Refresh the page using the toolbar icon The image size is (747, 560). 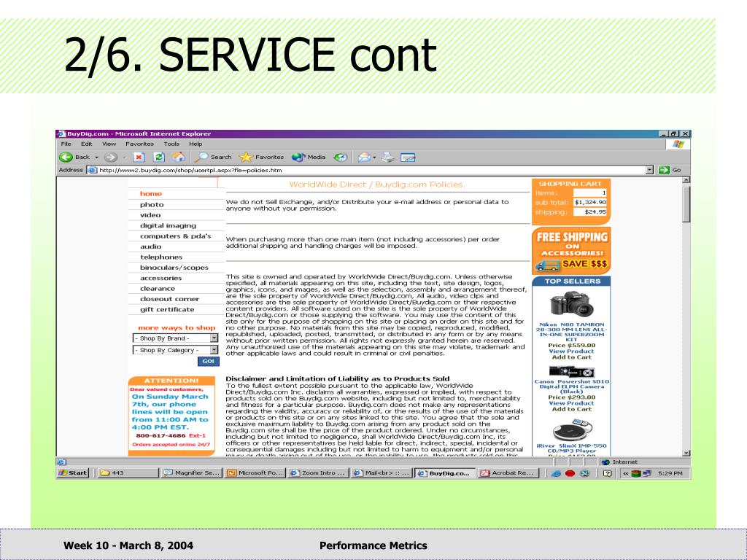pos(160,157)
